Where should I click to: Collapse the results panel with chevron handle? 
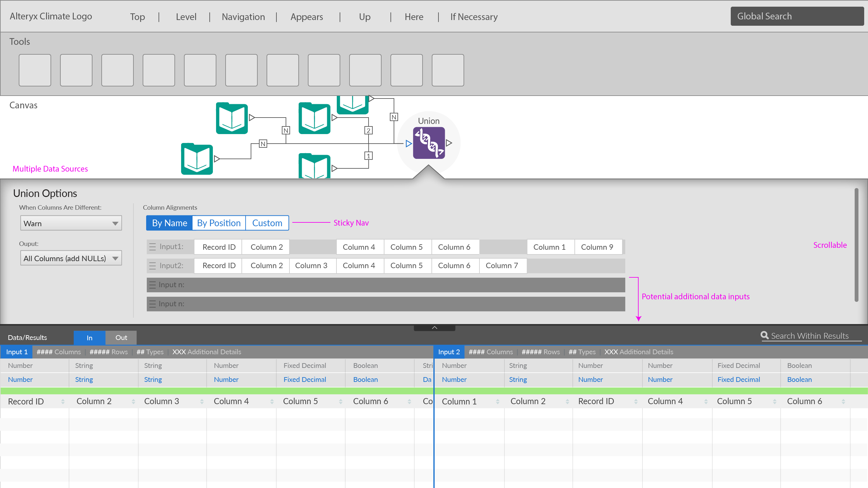point(434,328)
